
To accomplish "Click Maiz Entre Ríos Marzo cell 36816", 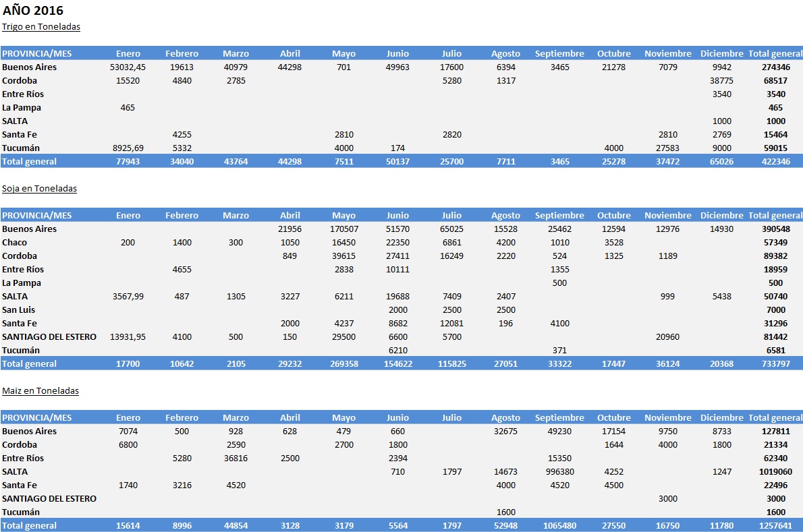I will [x=236, y=459].
